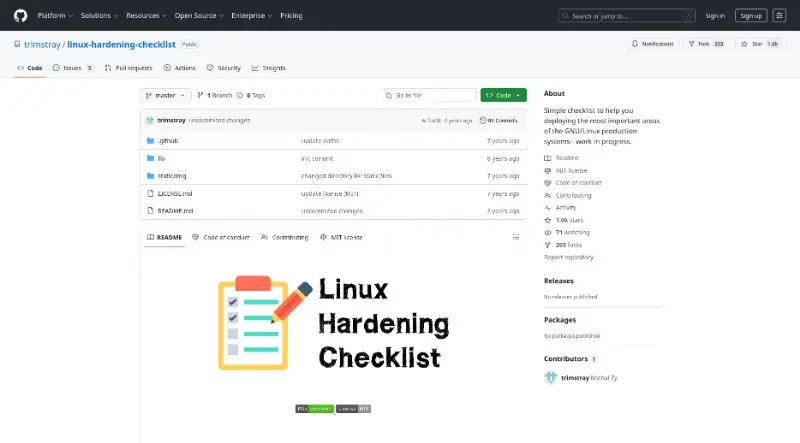Open the lib folder
Image resolution: width=800 pixels, height=443 pixels.
[x=161, y=158]
